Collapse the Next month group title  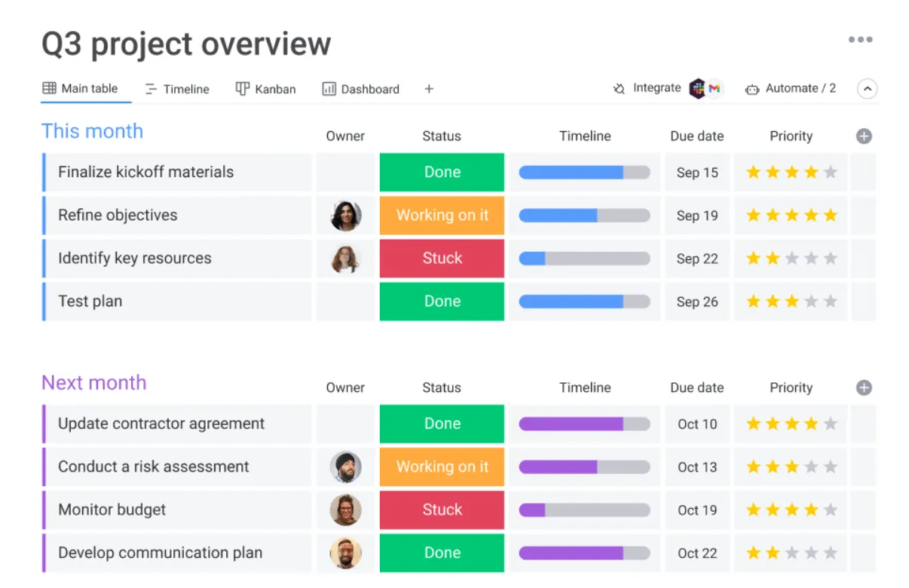coord(93,383)
